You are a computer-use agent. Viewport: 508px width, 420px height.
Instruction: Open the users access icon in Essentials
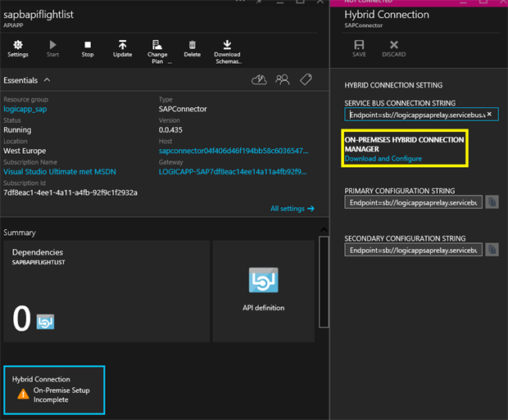pyautogui.click(x=283, y=79)
